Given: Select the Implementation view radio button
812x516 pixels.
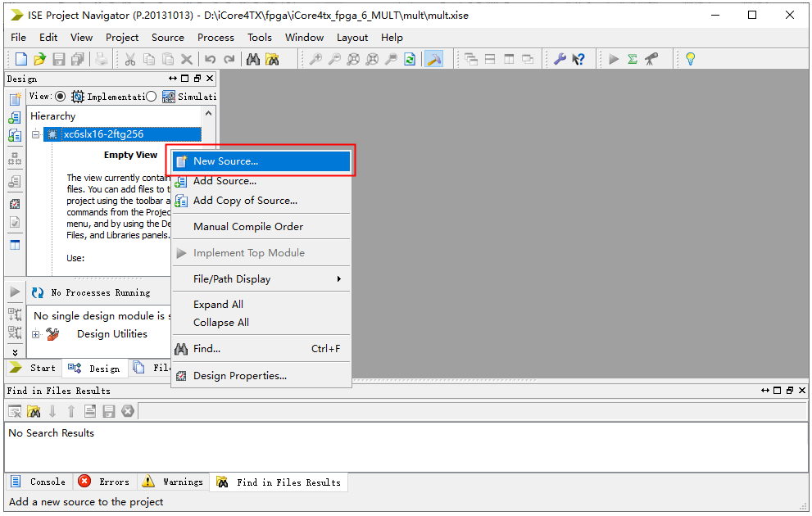Looking at the screenshot, I should pos(60,97).
